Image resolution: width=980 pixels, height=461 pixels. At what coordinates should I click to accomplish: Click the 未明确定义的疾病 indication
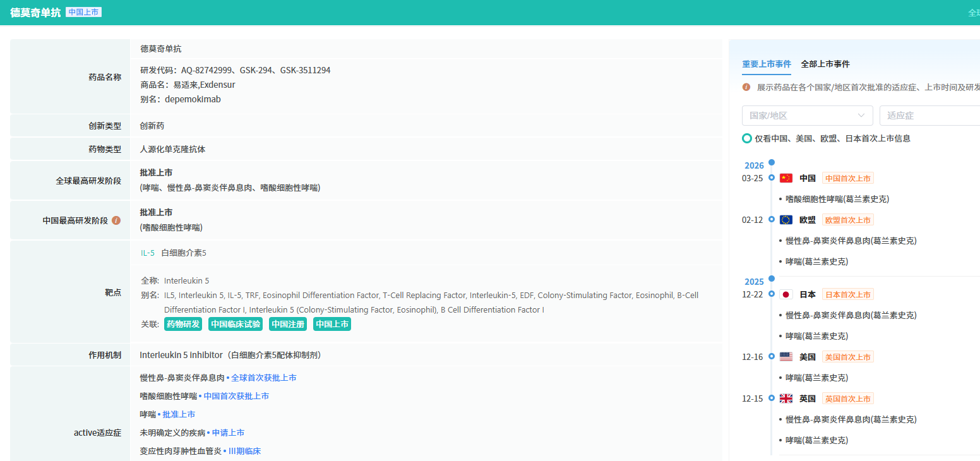pos(172,433)
